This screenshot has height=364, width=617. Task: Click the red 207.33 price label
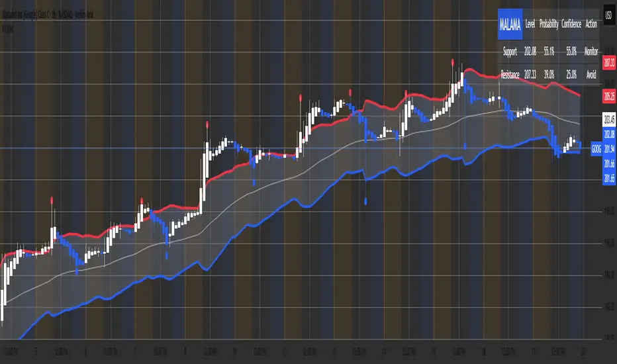tap(609, 61)
